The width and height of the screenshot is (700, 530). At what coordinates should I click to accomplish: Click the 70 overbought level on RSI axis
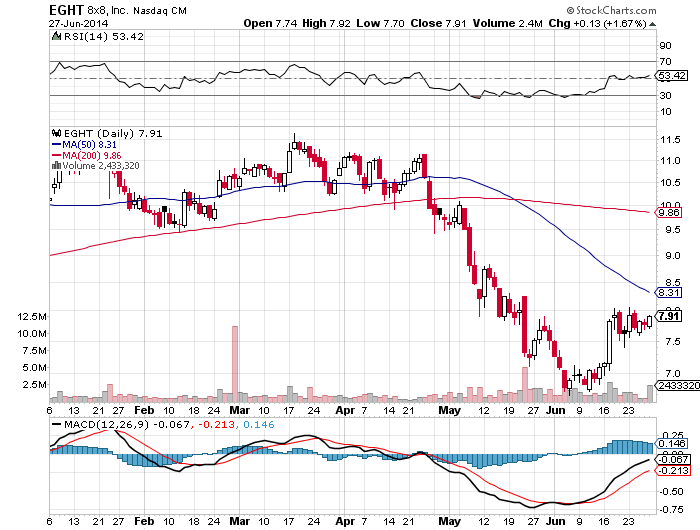tap(666, 62)
